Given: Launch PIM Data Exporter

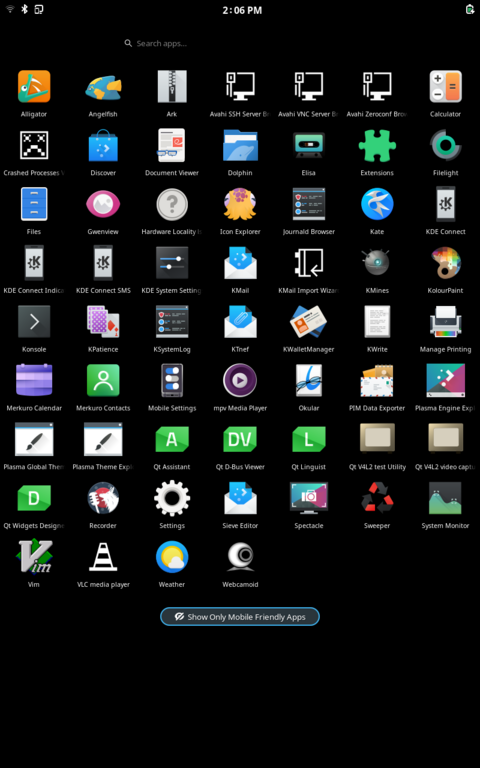Looking at the screenshot, I should tap(377, 381).
